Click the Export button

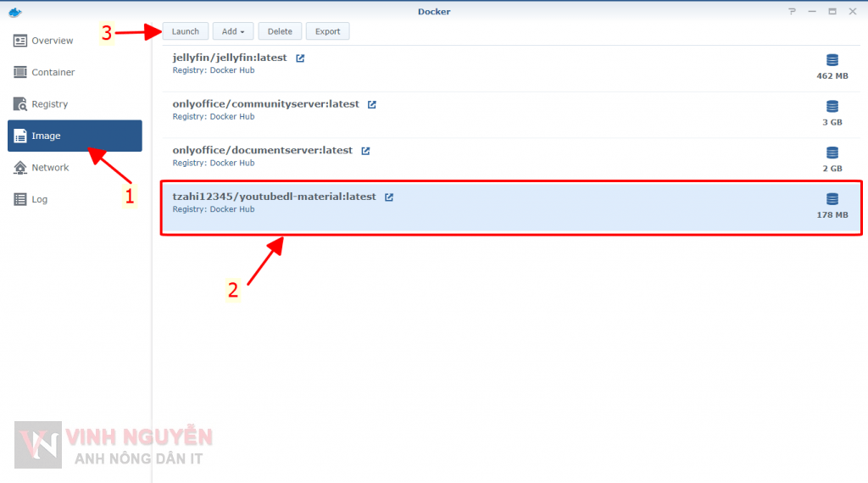click(327, 31)
